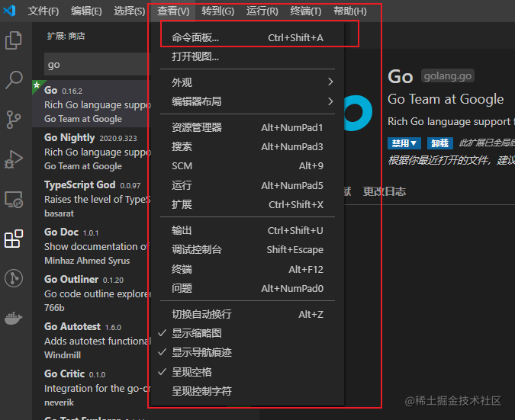The width and height of the screenshot is (515, 420).
Task: Open the Explorer files icon in activity bar
Action: 14,40
